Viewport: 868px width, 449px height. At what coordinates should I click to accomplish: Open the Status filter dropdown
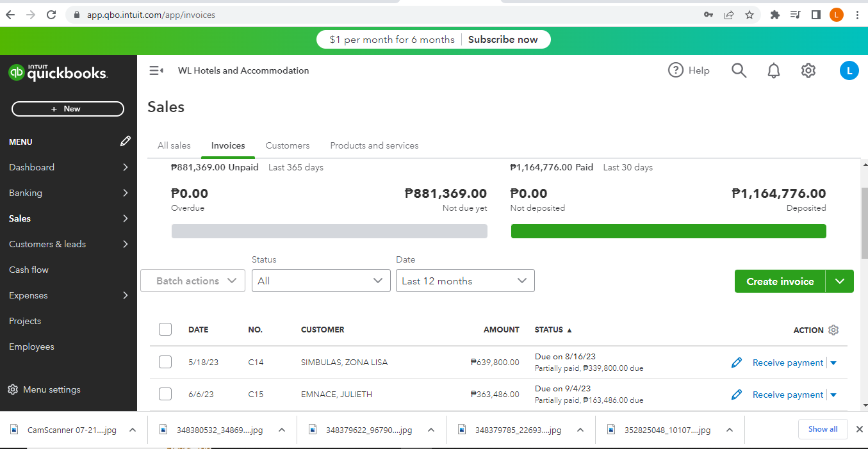click(321, 281)
